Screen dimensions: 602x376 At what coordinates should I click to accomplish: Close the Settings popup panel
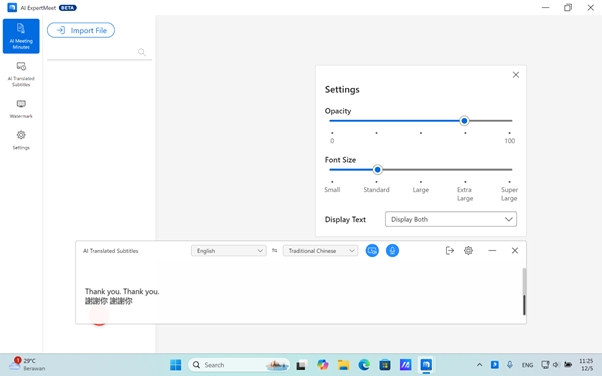click(x=516, y=75)
